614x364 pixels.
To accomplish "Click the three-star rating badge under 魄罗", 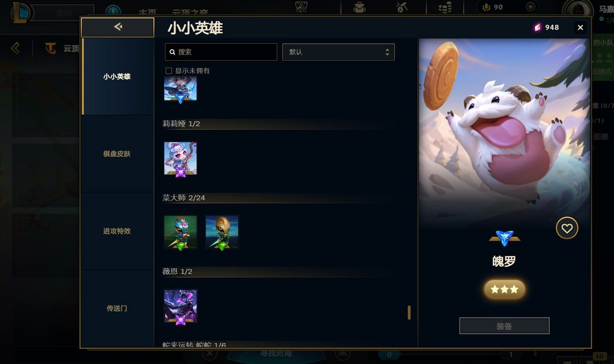I will [x=504, y=289].
